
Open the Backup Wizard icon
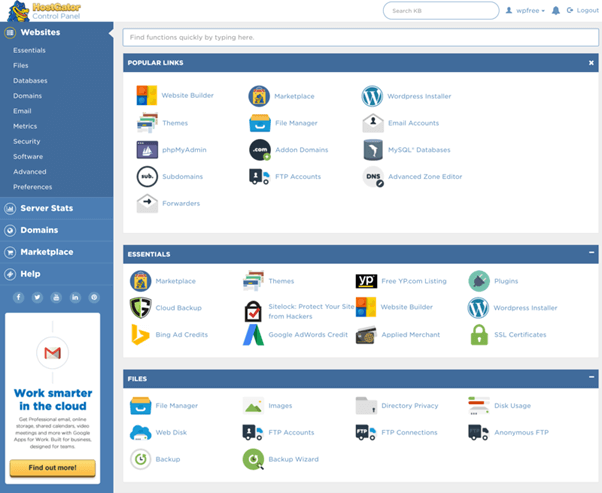coord(253,459)
